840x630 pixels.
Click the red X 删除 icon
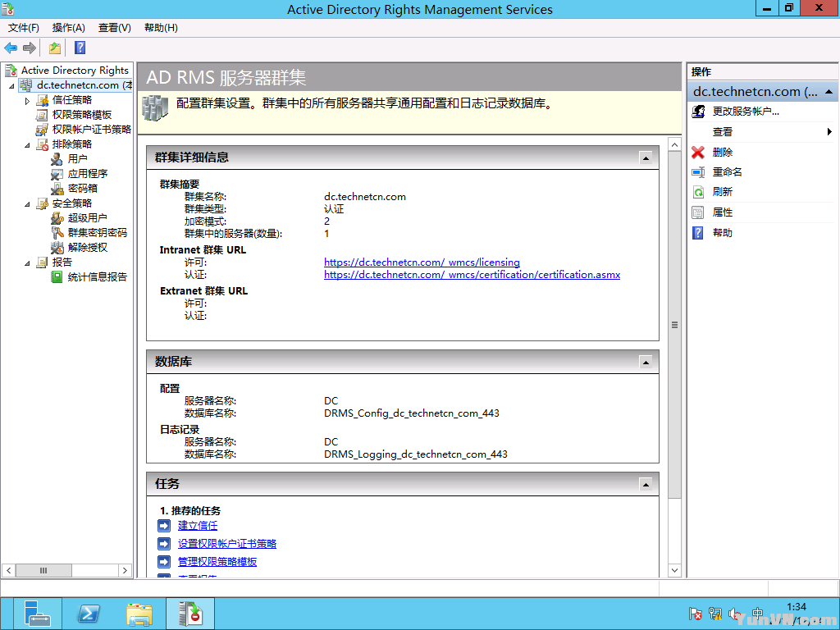point(698,153)
